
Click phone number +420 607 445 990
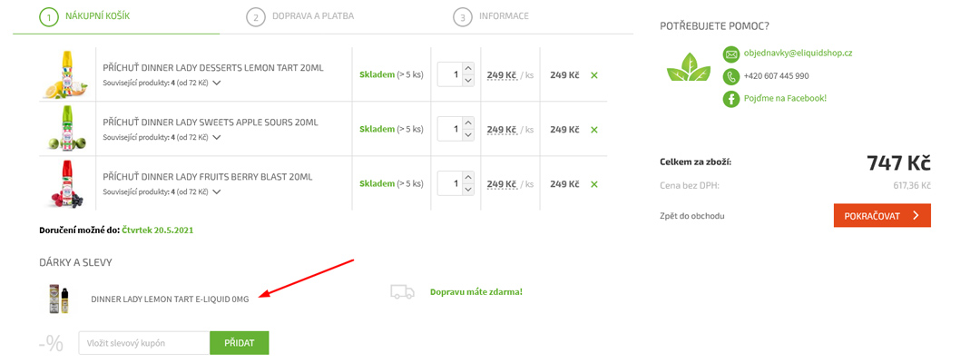pos(776,76)
